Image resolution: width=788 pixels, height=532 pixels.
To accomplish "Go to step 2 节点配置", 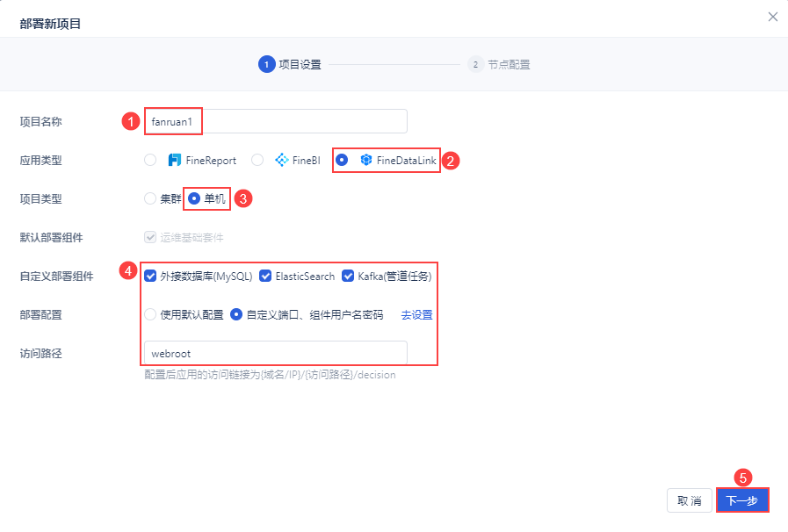I will (499, 64).
